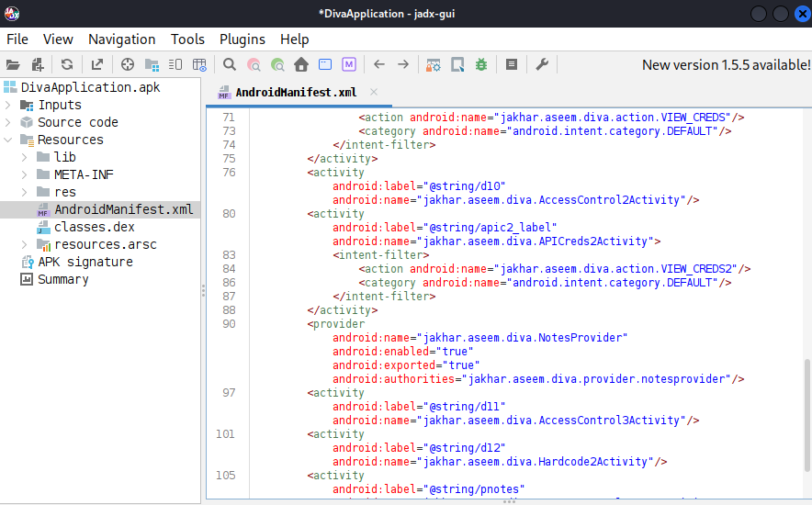Click android:exported="true" attribute

406,365
